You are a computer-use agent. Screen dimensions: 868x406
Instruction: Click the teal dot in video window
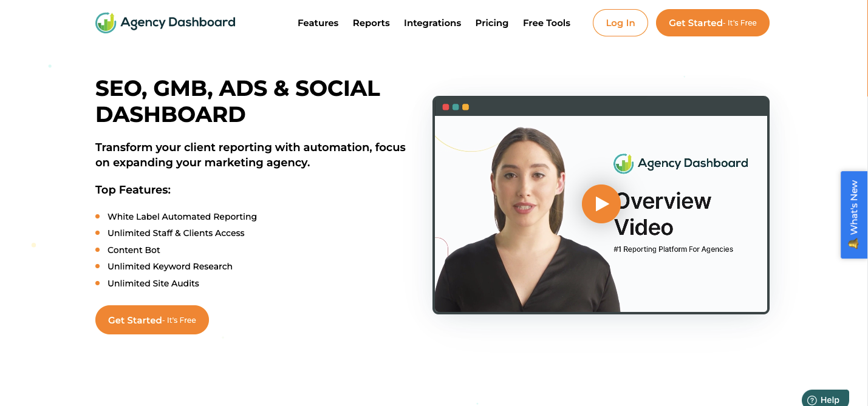point(456,107)
